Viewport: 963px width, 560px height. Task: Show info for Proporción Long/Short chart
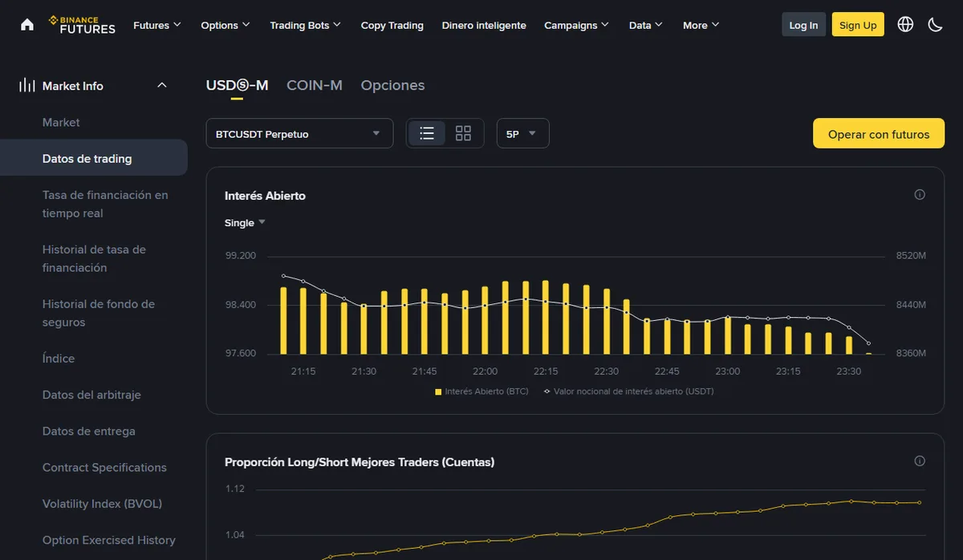pyautogui.click(x=920, y=461)
